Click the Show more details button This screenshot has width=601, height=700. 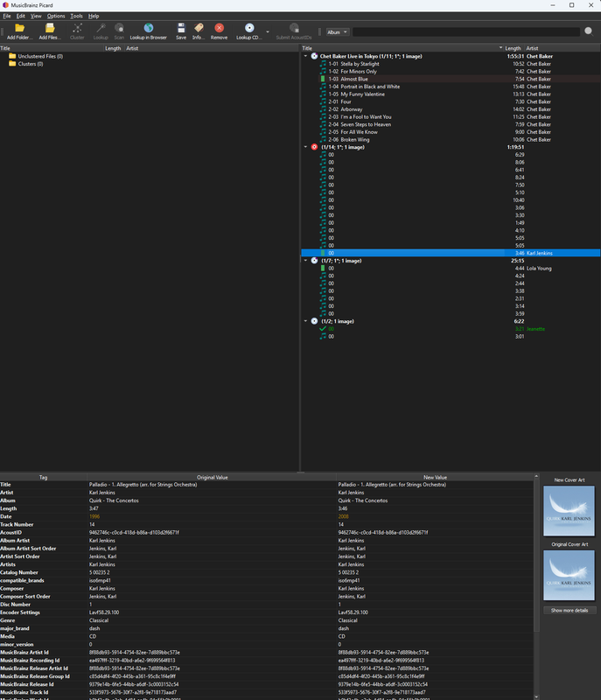(x=570, y=610)
